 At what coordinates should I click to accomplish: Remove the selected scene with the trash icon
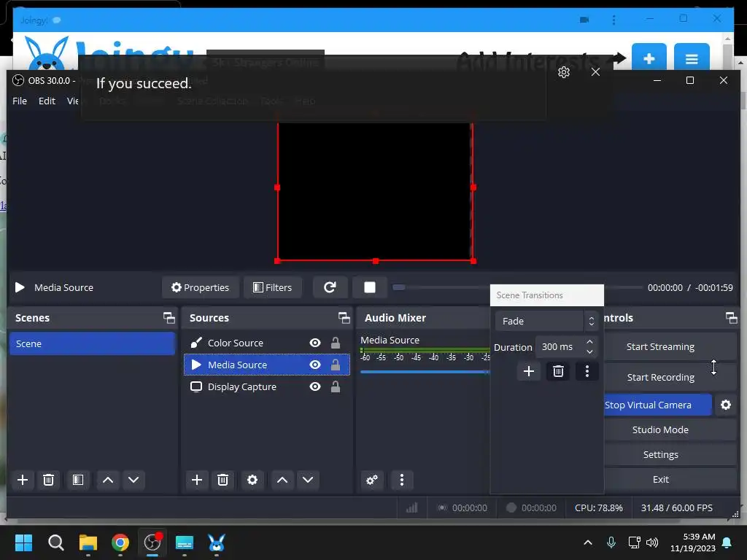coord(48,480)
